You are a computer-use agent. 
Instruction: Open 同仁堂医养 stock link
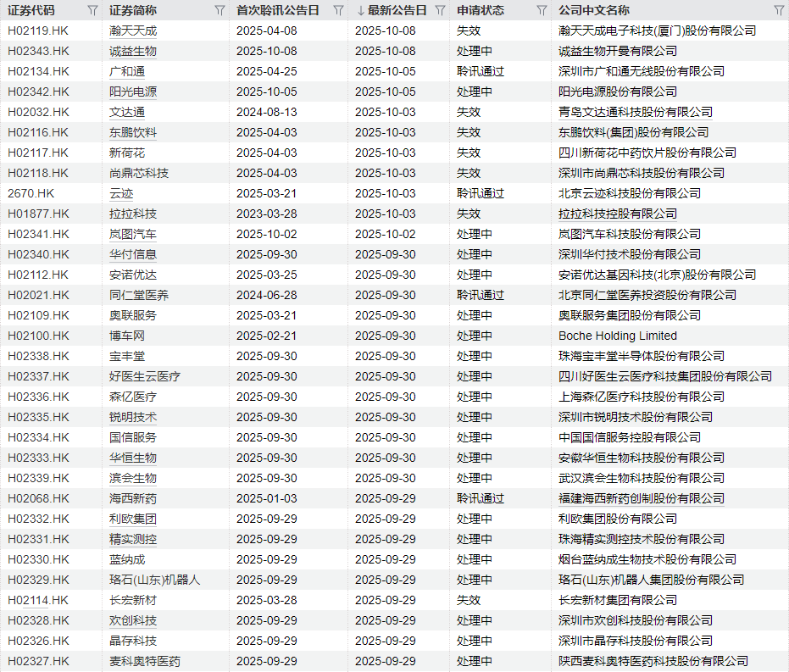coord(139,295)
